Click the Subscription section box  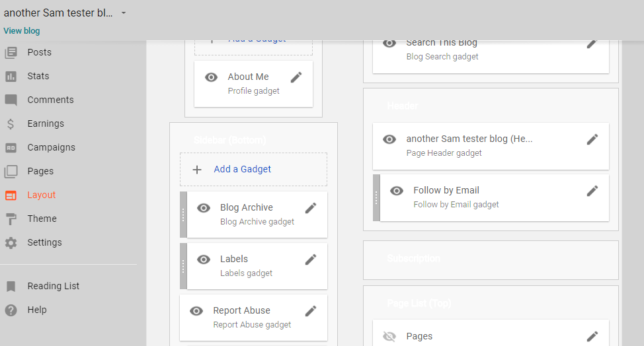pyautogui.click(x=491, y=260)
